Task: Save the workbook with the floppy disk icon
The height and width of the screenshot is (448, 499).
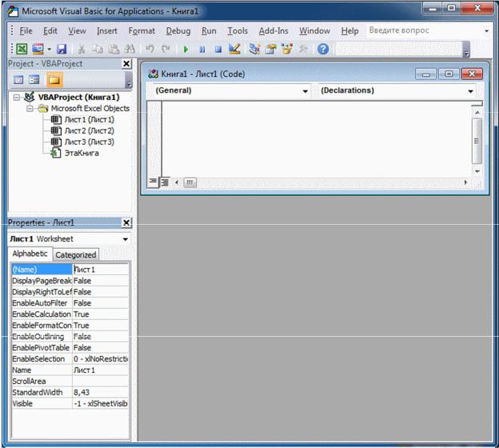Action: point(62,49)
